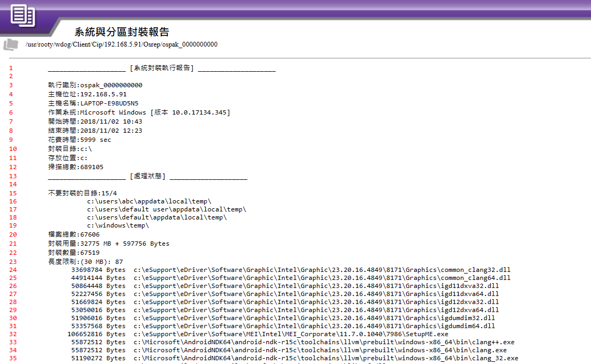Click the [系統封裝執行報告] section header
Image resolution: width=591 pixels, height=364 pixels.
(161, 68)
